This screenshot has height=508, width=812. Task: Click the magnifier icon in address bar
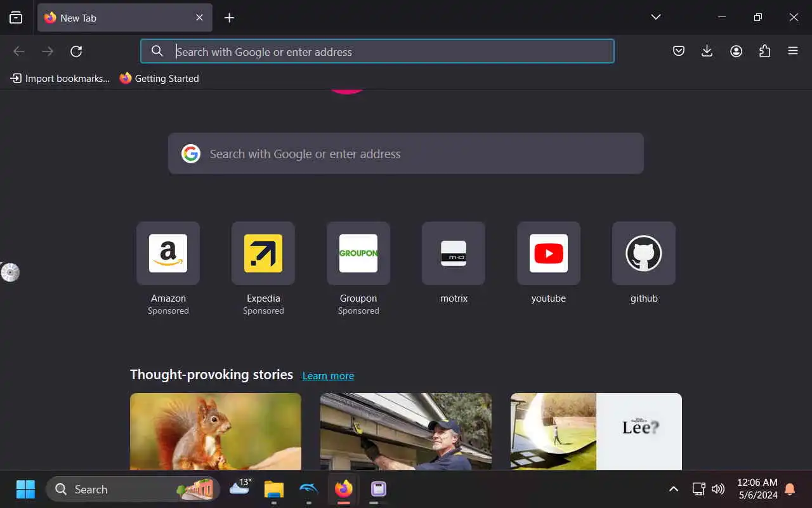157,51
